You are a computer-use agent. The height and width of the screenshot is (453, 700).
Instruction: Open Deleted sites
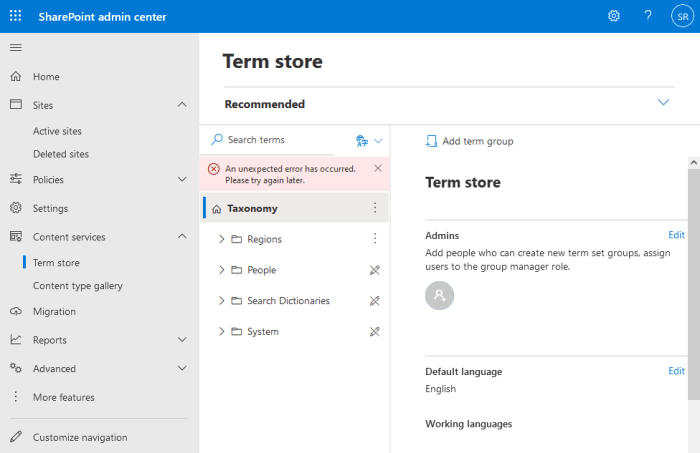(61, 154)
